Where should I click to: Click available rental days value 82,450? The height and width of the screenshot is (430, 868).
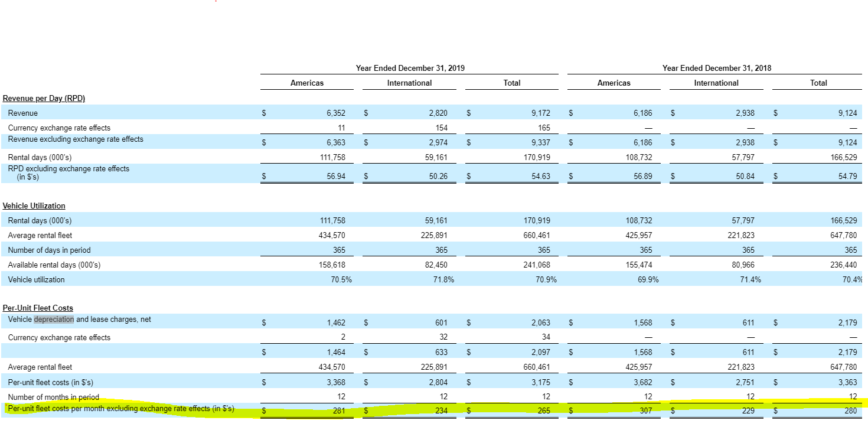pos(436,265)
